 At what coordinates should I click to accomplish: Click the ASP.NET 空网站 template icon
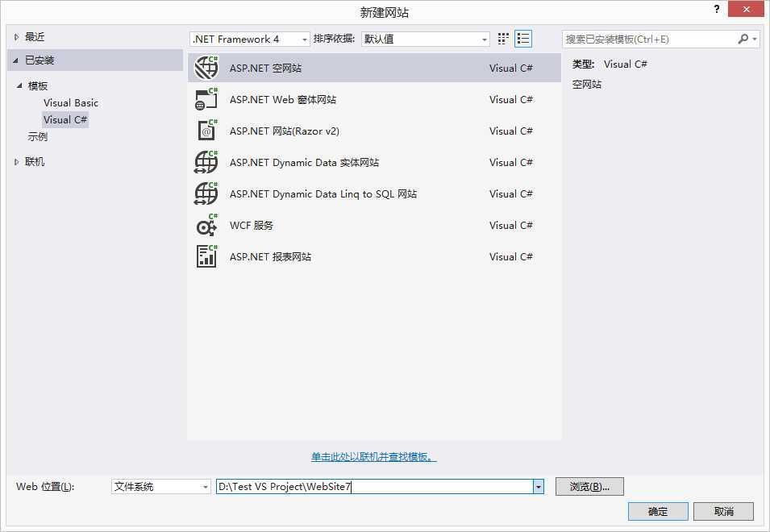point(206,68)
